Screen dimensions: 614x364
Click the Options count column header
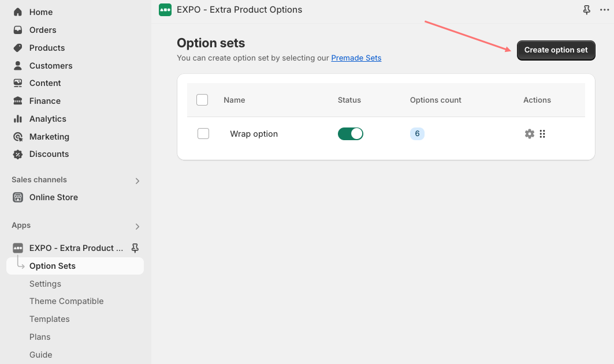[x=436, y=100]
